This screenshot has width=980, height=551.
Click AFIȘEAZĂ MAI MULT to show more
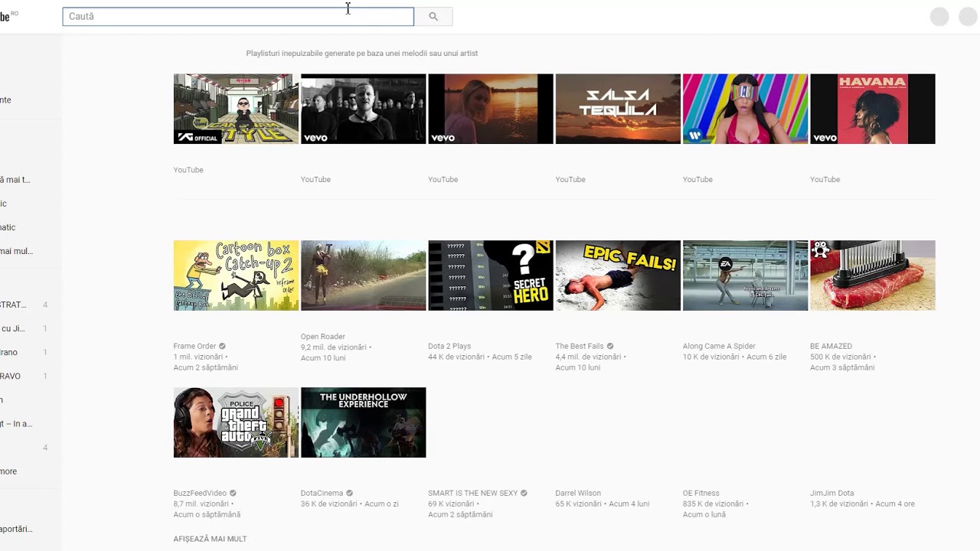(210, 539)
